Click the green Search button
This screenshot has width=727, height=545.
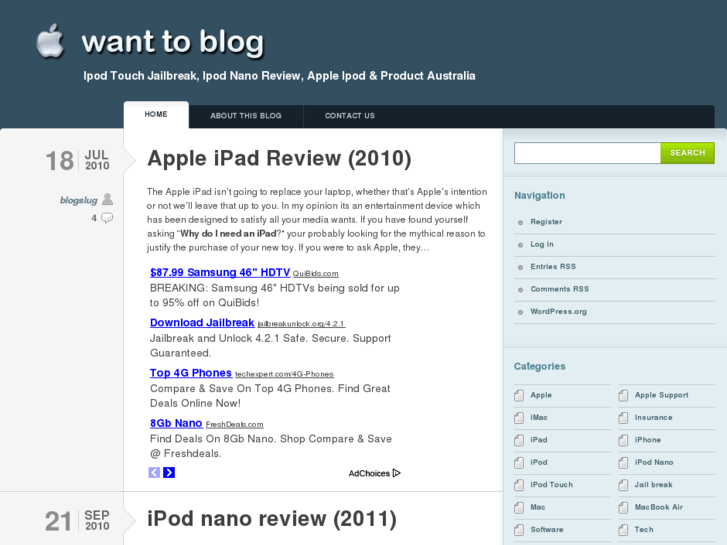point(687,153)
